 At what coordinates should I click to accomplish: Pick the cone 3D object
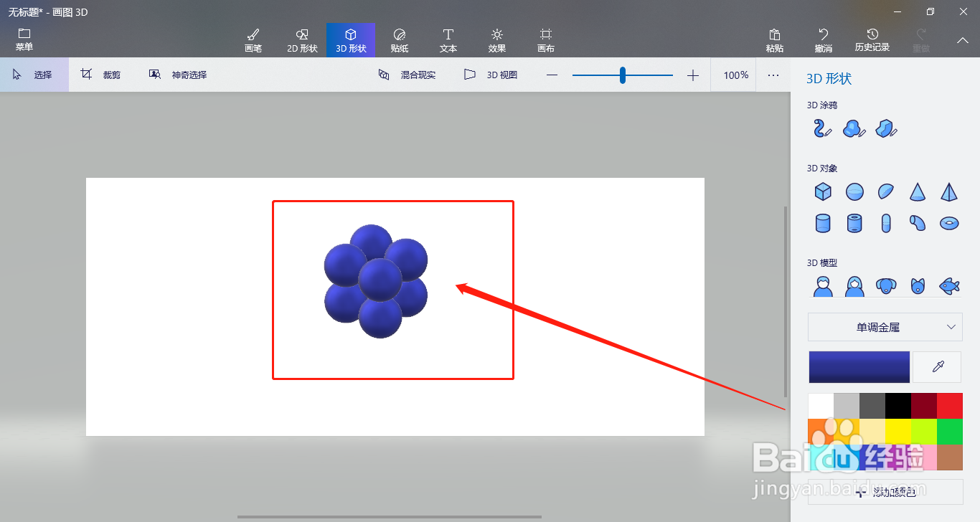tap(918, 191)
